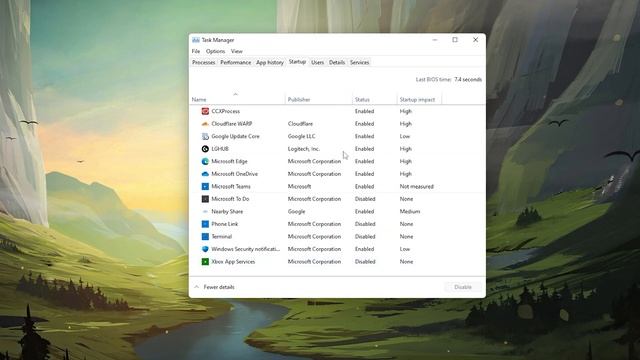The image size is (640, 360).
Task: Click the Not measured startup impact cell
Action: coord(417,187)
